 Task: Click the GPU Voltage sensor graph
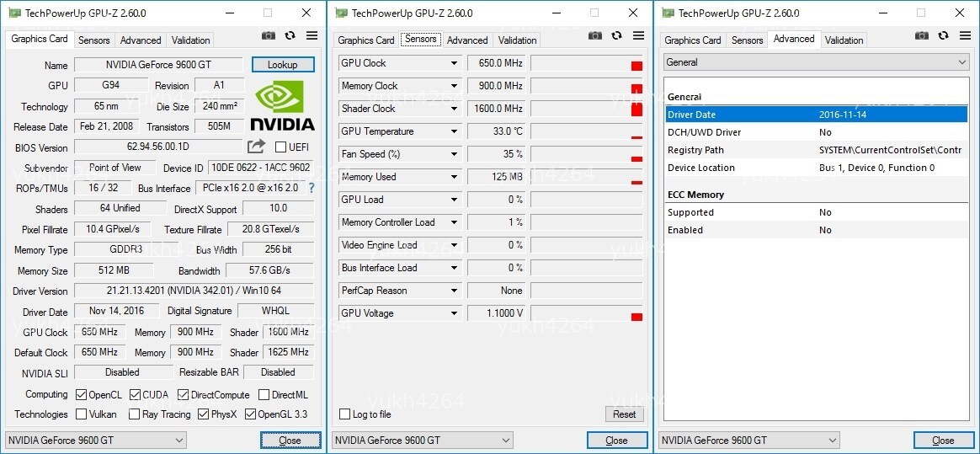coord(586,313)
